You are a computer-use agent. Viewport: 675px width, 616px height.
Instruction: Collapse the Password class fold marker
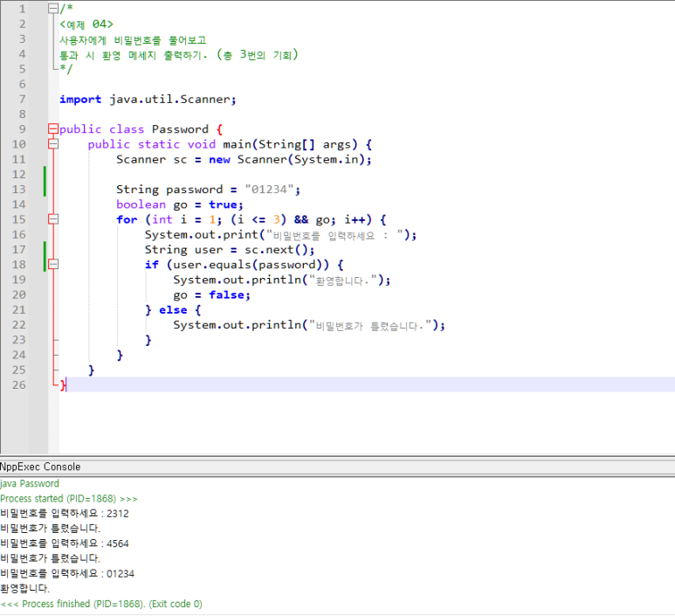[53, 128]
